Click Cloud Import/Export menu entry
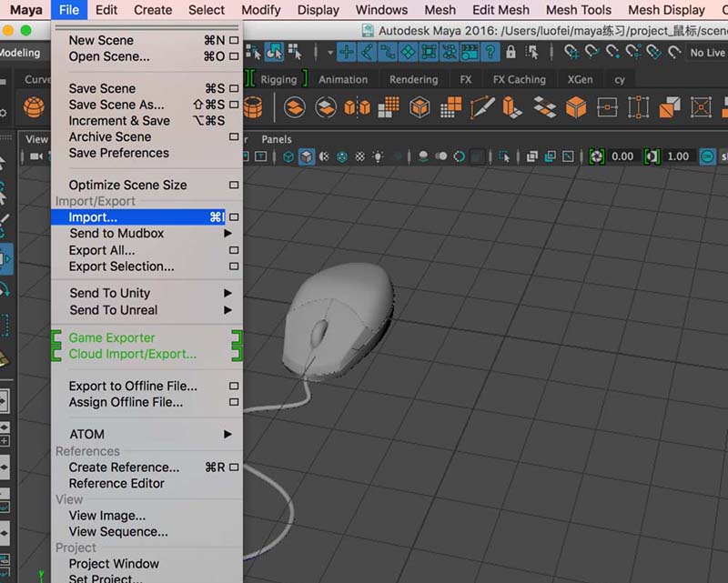Viewport: 728px width, 583px height. click(132, 354)
